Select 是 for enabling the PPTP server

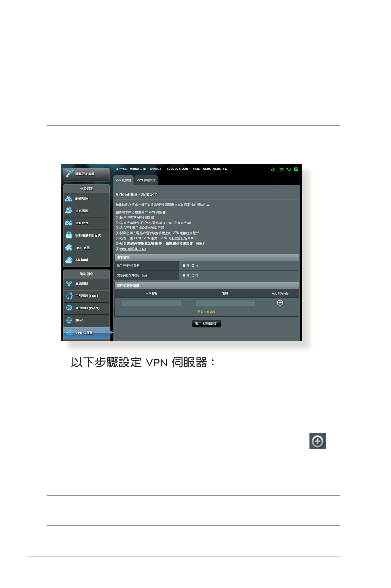pos(184,265)
